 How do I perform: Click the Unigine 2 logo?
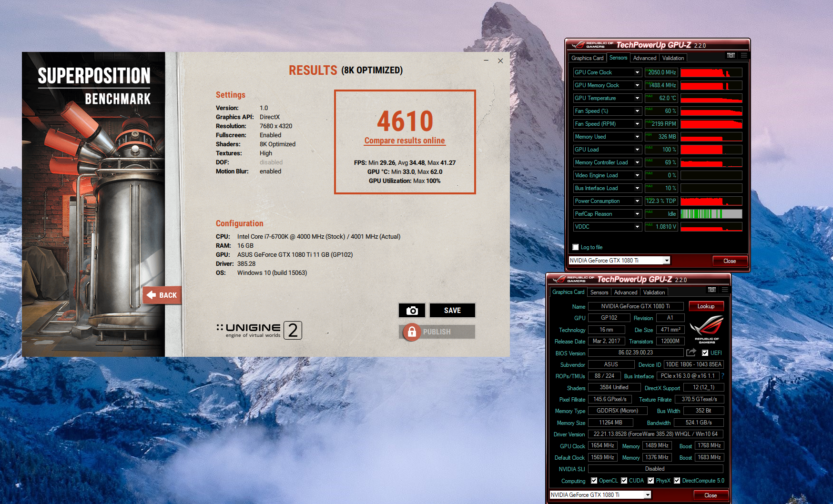pyautogui.click(x=259, y=330)
